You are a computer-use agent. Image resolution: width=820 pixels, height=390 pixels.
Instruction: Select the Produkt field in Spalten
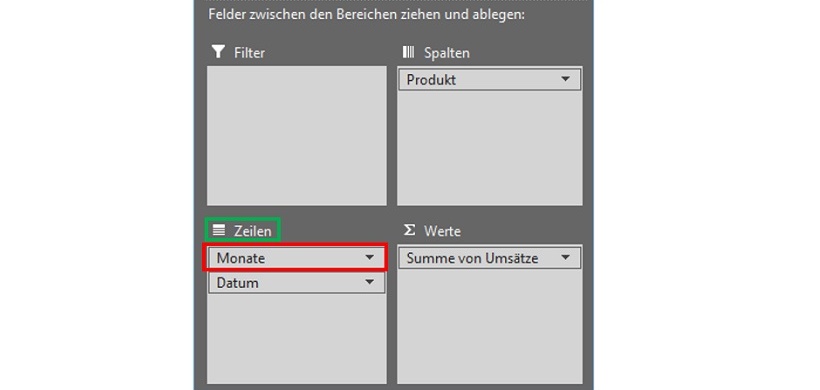(489, 80)
